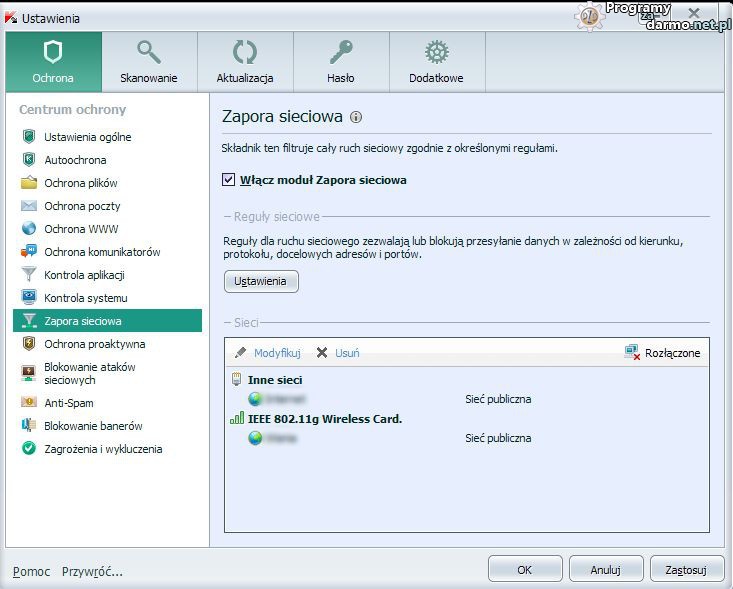Image resolution: width=733 pixels, height=589 pixels.
Task: Select Ochrona WWW label
Action: 81,229
